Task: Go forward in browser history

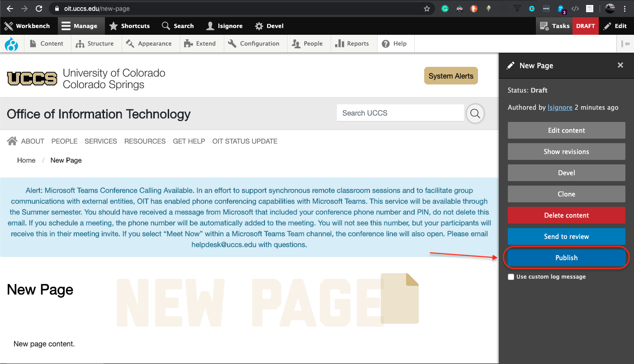Action: tap(24, 9)
